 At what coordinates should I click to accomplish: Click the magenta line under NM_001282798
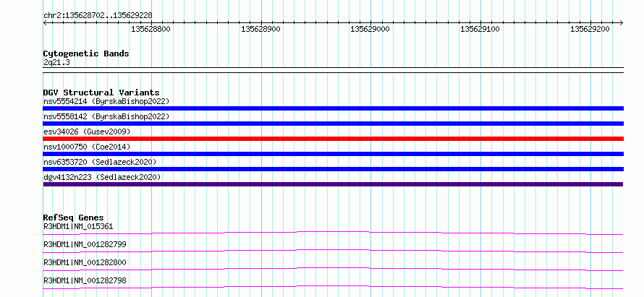pyautogui.click(x=333, y=287)
